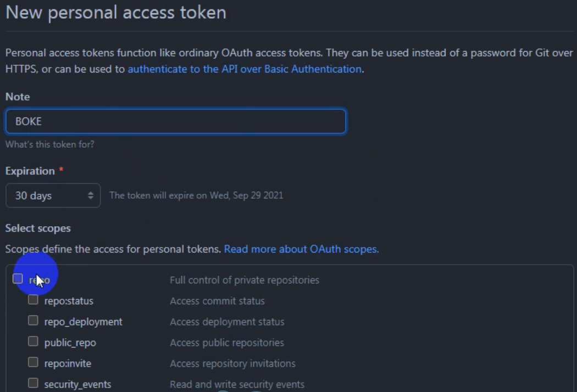Click the public_repo scope label

click(70, 343)
